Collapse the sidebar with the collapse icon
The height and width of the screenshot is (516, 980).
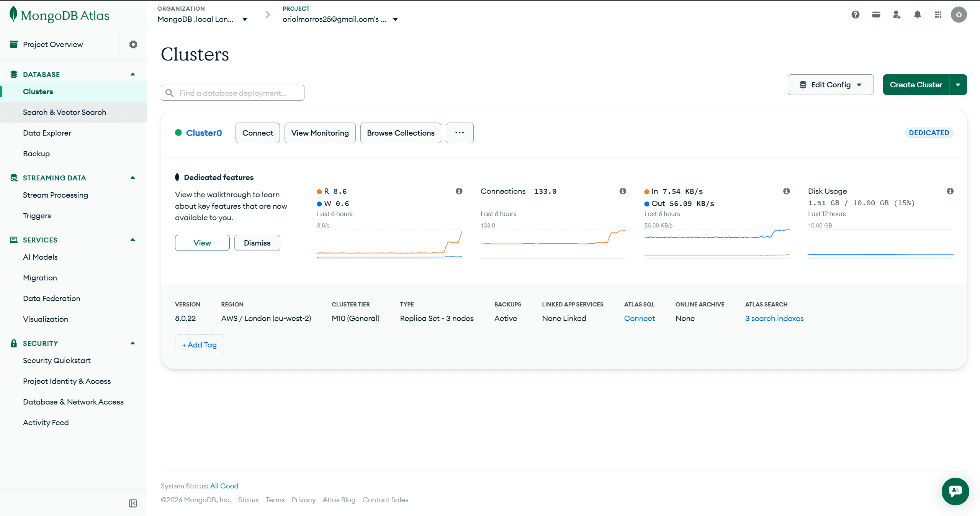click(x=133, y=503)
